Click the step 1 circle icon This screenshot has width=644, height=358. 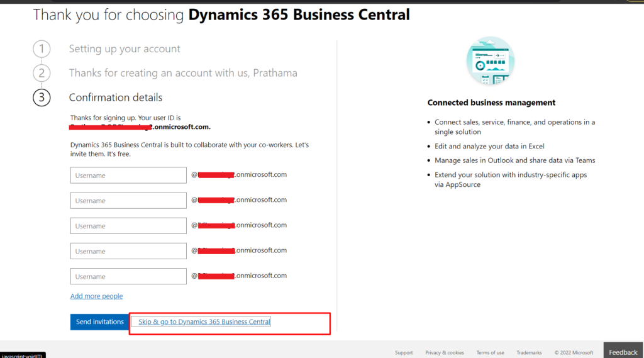point(42,49)
